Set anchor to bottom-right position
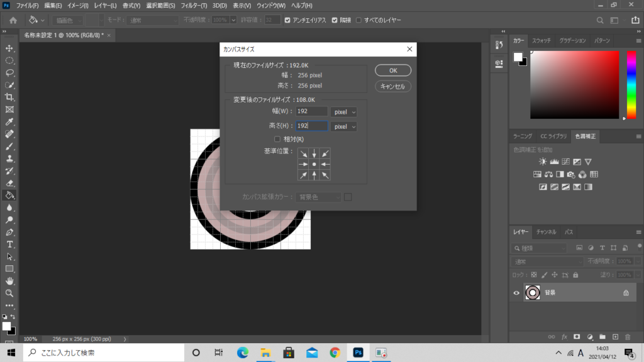This screenshot has width=644, height=362. [325, 175]
